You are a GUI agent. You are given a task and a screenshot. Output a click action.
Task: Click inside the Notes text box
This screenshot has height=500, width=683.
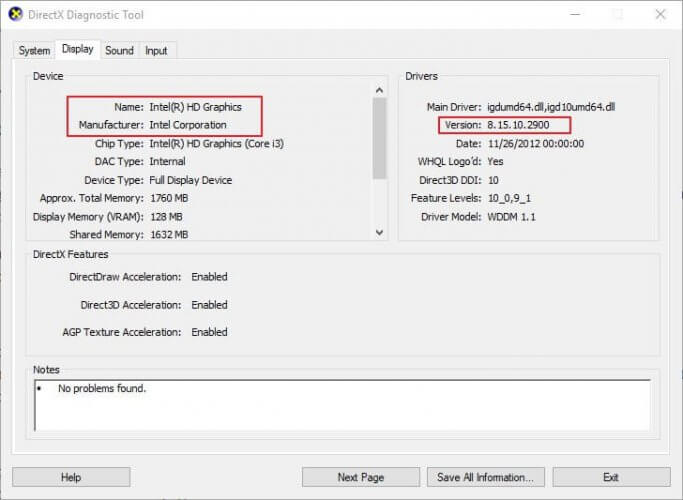342,405
